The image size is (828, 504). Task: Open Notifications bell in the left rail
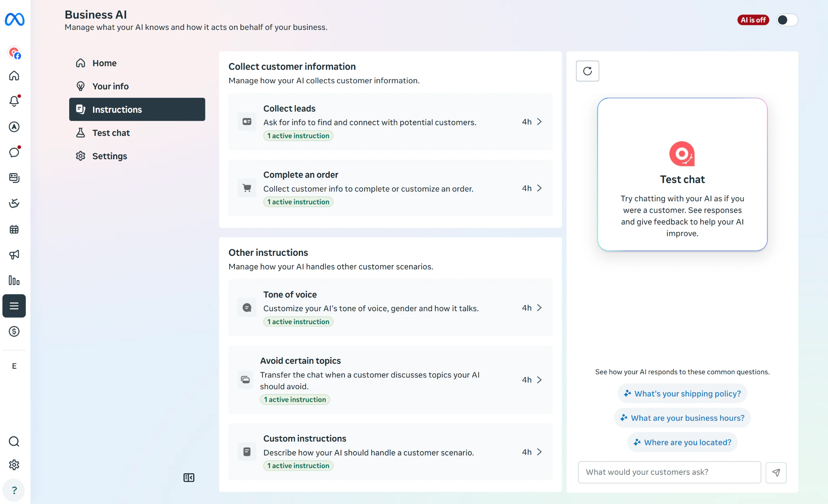coord(14,101)
